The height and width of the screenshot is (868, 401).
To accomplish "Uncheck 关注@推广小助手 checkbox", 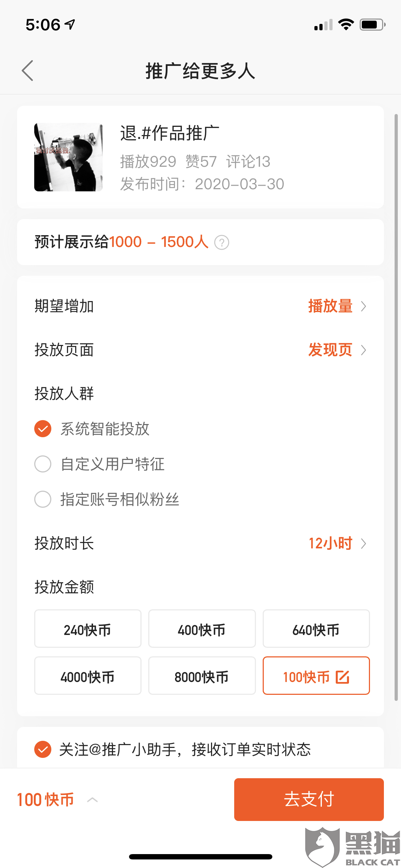I will coord(43,749).
